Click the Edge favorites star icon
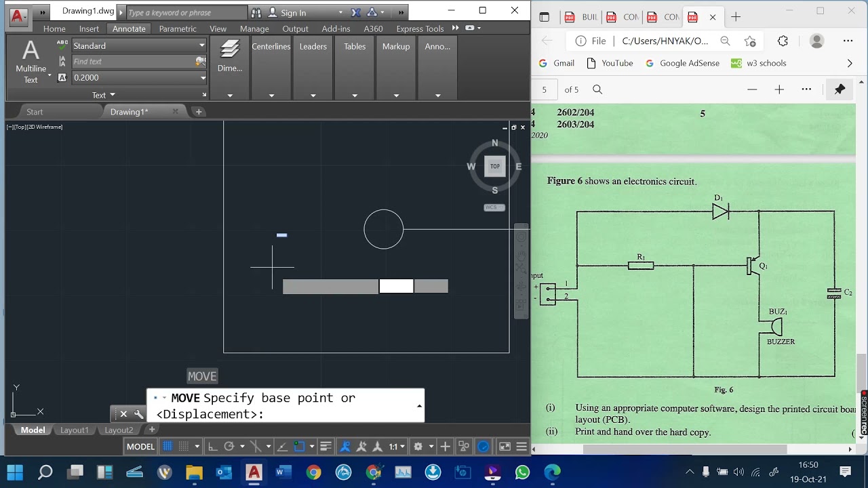 749,41
